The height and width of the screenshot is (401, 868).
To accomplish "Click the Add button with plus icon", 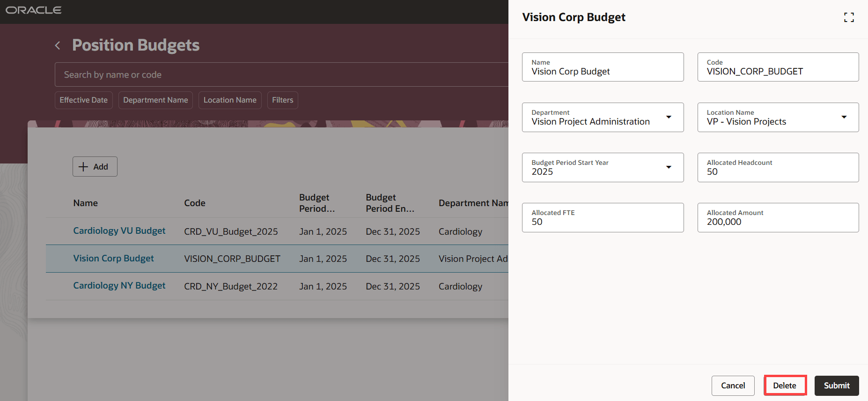I will tap(95, 167).
